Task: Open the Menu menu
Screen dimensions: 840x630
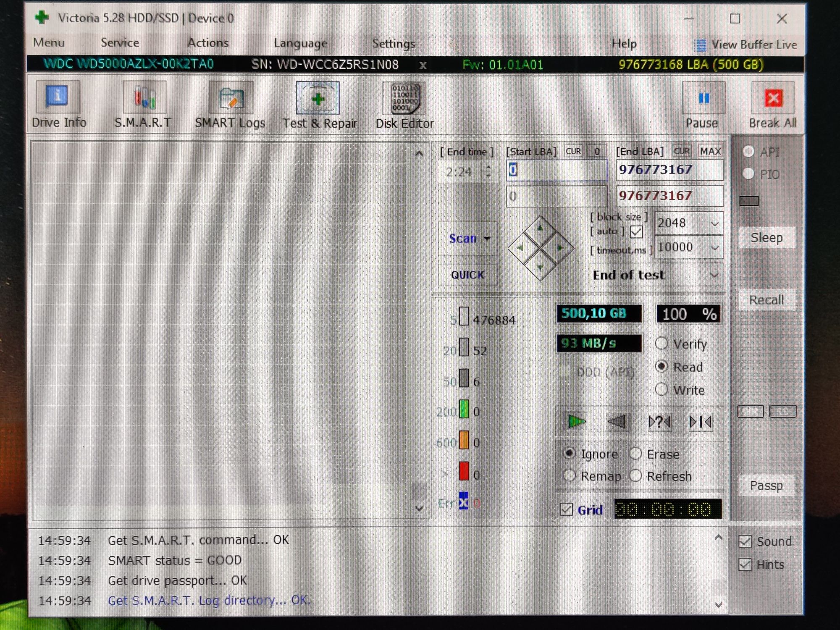Action: tap(49, 42)
